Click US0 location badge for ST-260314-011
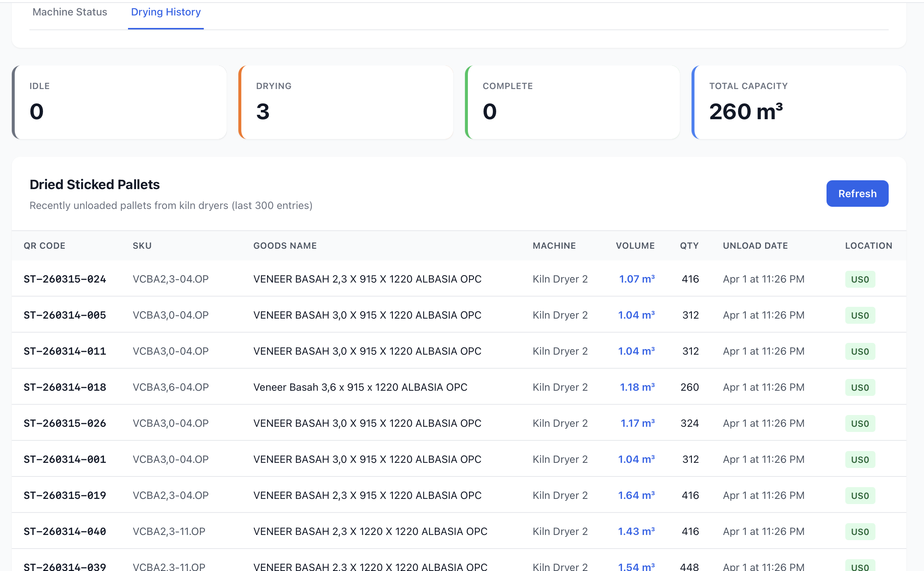Image resolution: width=924 pixels, height=571 pixels. coord(860,351)
